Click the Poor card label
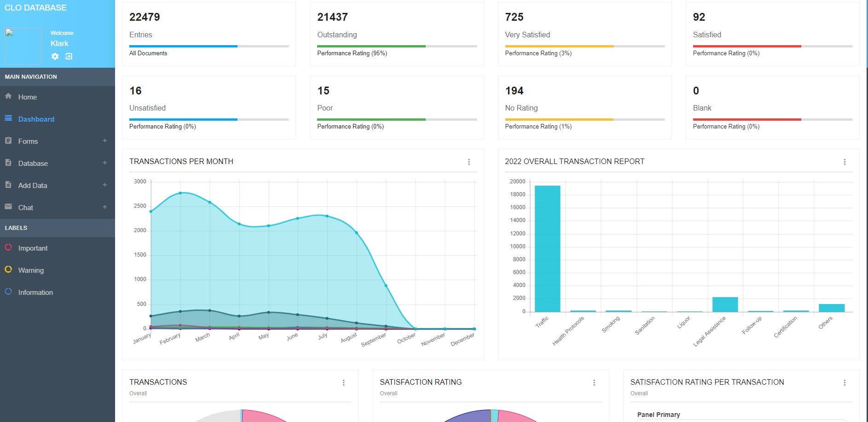 click(x=325, y=108)
